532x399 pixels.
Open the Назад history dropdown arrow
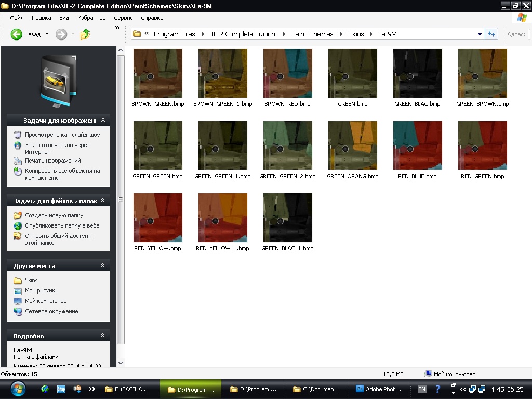pos(47,34)
